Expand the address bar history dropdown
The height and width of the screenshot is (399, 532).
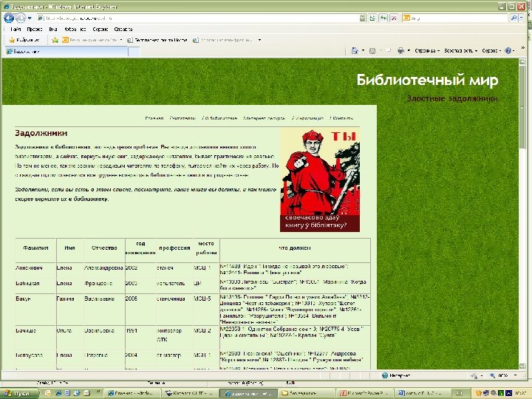tap(362, 18)
